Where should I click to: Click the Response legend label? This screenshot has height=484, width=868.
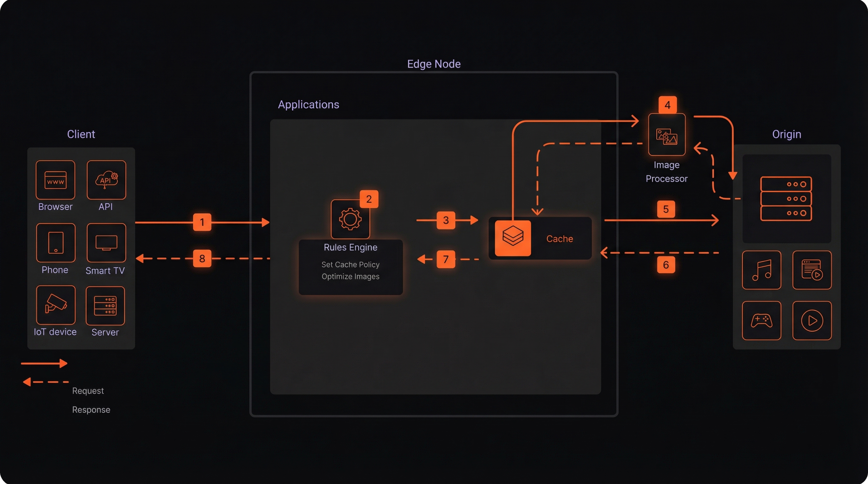coord(91,410)
